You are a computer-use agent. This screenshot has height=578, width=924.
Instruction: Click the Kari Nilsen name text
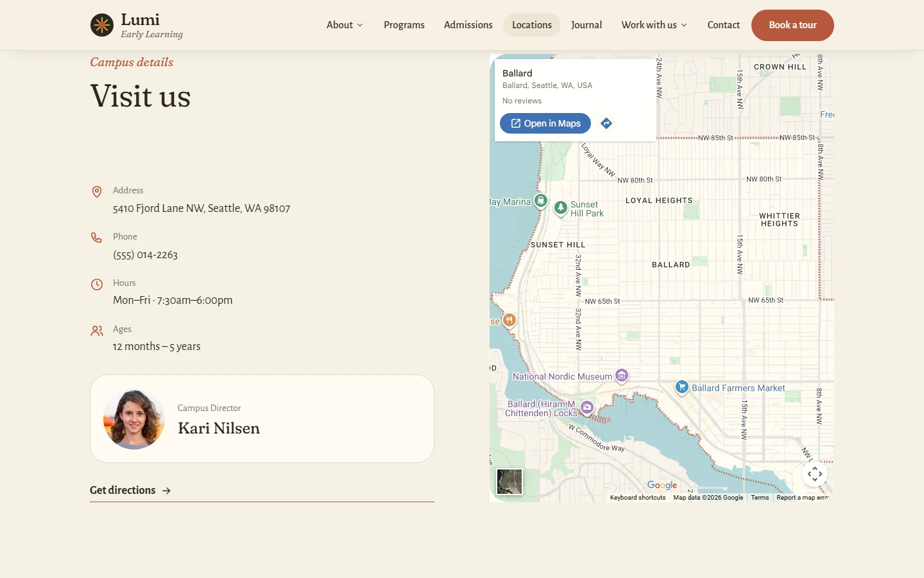(x=219, y=428)
